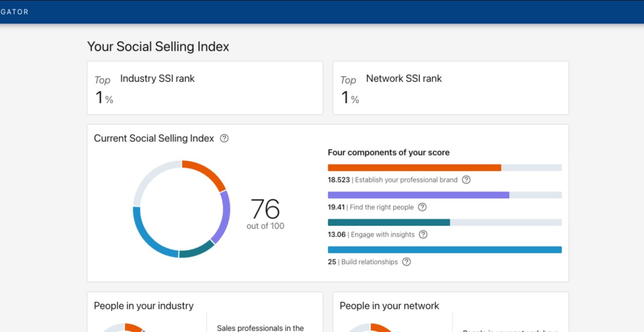The width and height of the screenshot is (644, 332).
Task: Click the 18.523 score value
Action: click(339, 180)
